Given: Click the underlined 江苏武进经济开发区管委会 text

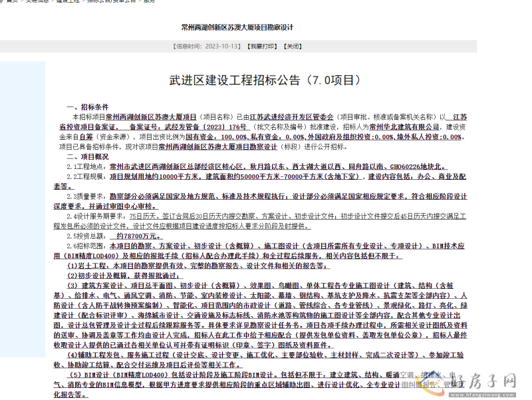Looking at the screenshot, I should [x=291, y=117].
